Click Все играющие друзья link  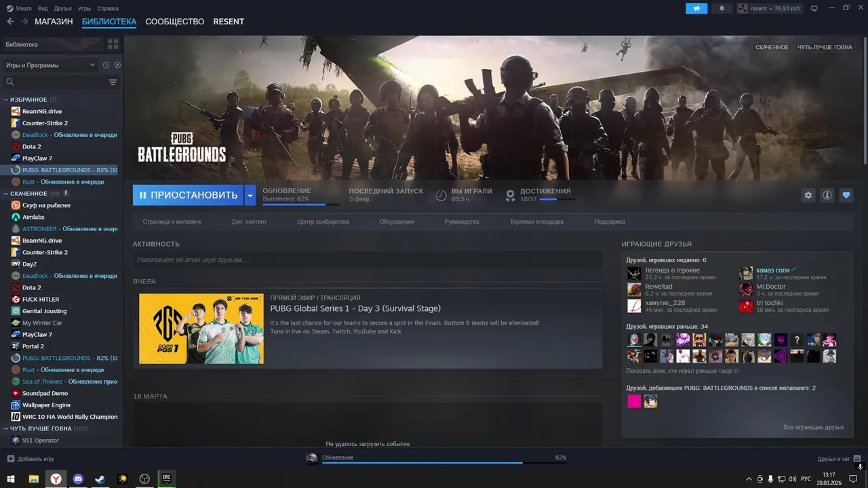tap(813, 428)
